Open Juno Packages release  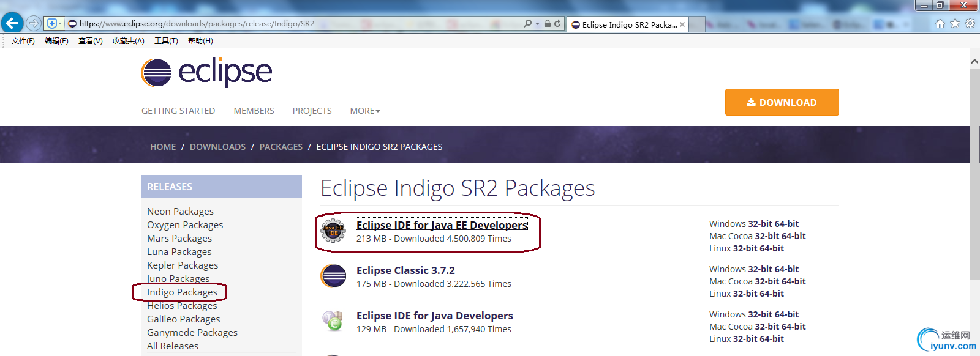(x=178, y=278)
